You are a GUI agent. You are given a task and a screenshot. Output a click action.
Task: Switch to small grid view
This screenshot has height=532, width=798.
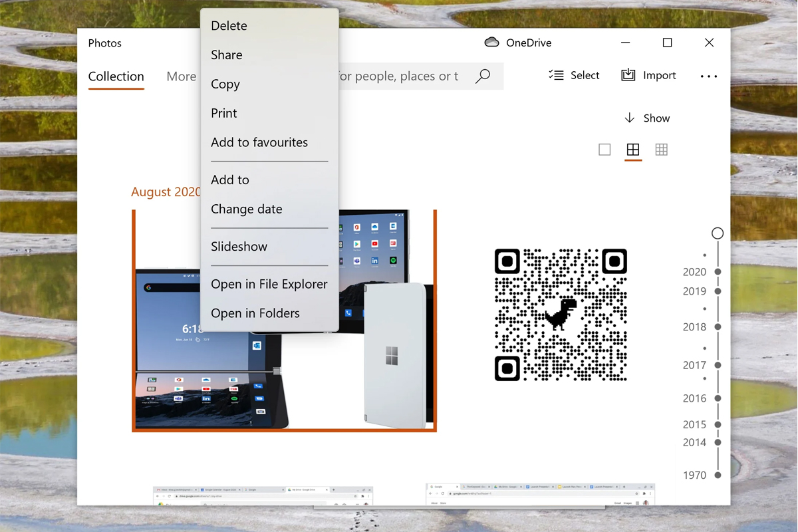click(x=662, y=150)
